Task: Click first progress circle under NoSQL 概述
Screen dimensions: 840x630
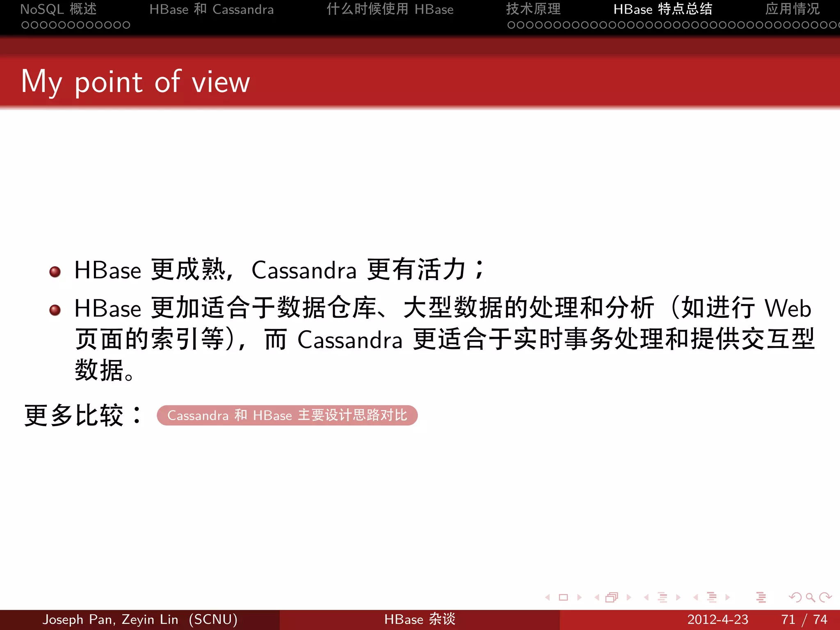Action: (x=25, y=25)
